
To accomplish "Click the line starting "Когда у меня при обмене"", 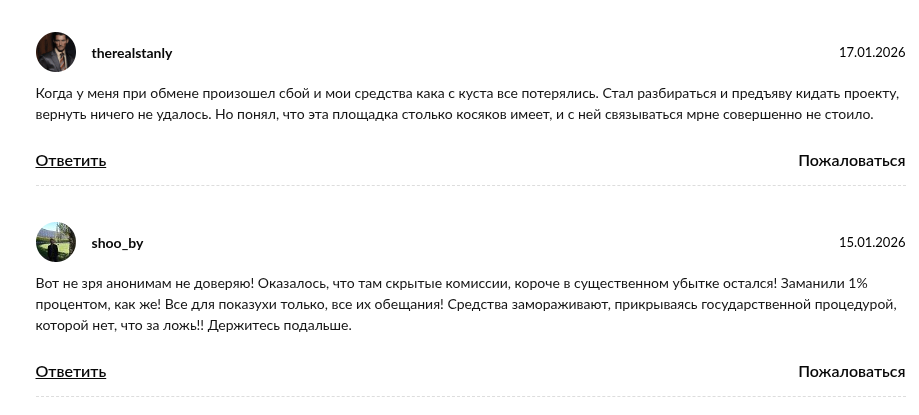I will point(467,94).
